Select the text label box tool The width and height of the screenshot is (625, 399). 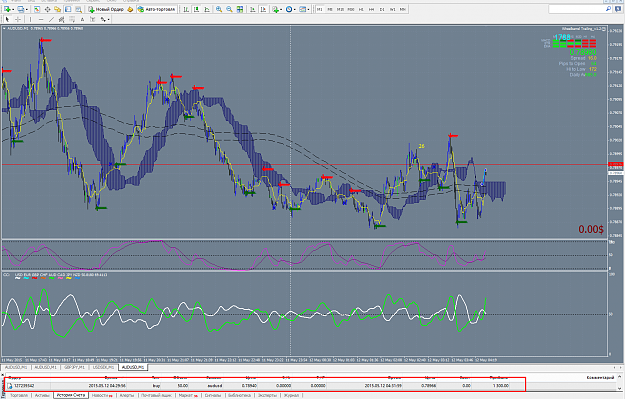coord(92,19)
